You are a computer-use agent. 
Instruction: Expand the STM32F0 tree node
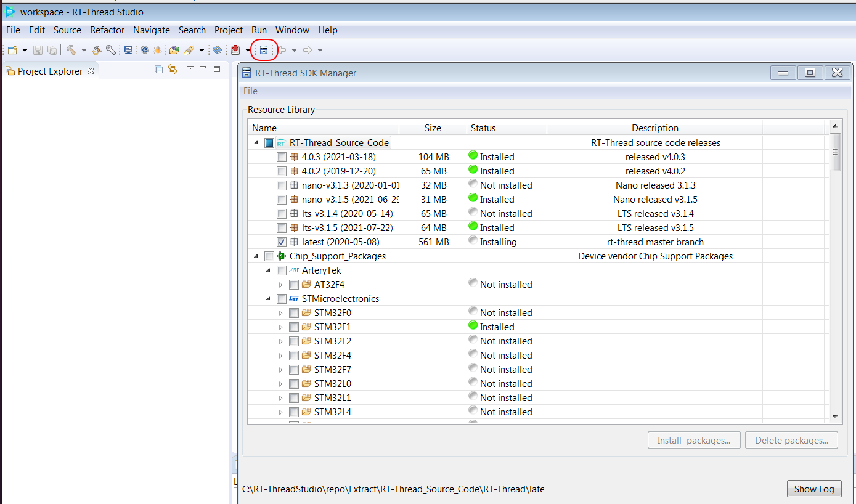(281, 313)
